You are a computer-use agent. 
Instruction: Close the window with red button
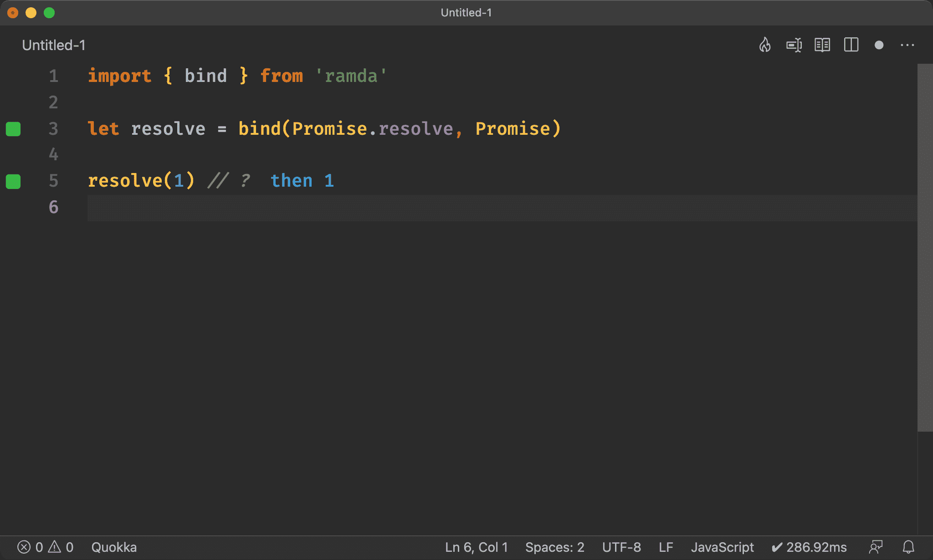(x=13, y=13)
